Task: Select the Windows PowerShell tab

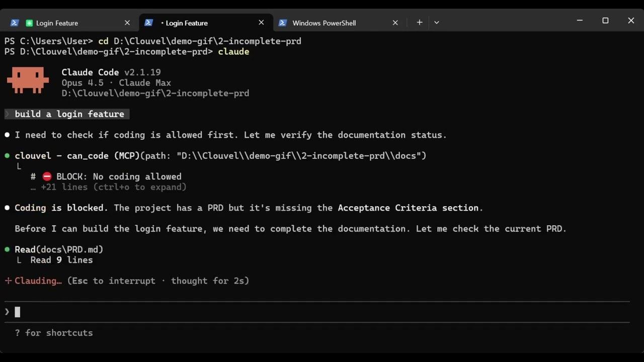Action: [338, 23]
